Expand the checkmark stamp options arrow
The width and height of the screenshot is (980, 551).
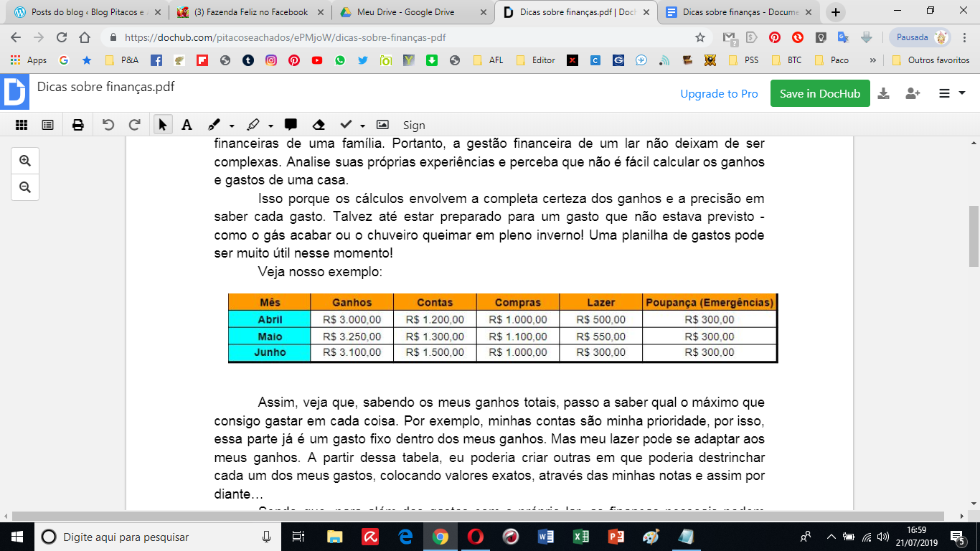363,126
